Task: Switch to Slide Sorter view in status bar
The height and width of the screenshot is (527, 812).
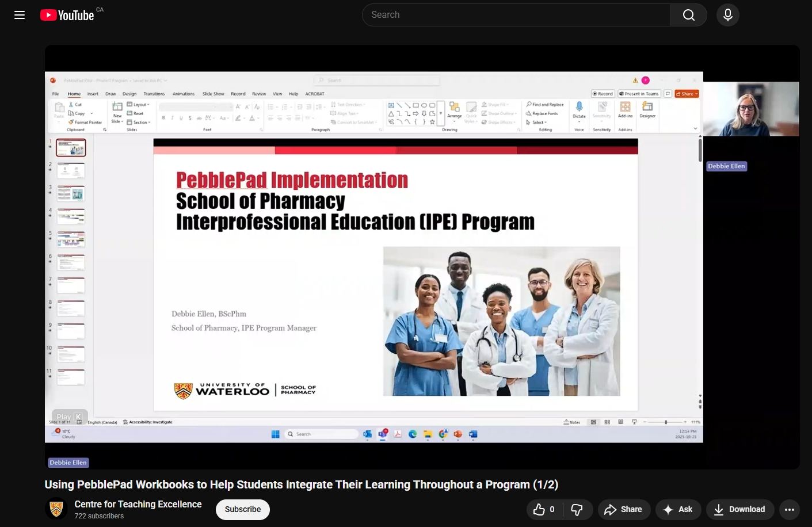Action: point(607,422)
